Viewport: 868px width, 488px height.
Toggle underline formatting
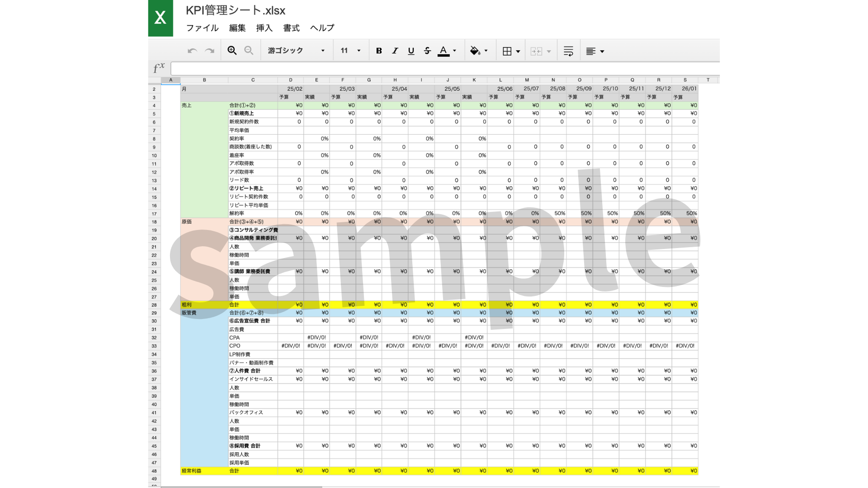coord(411,51)
